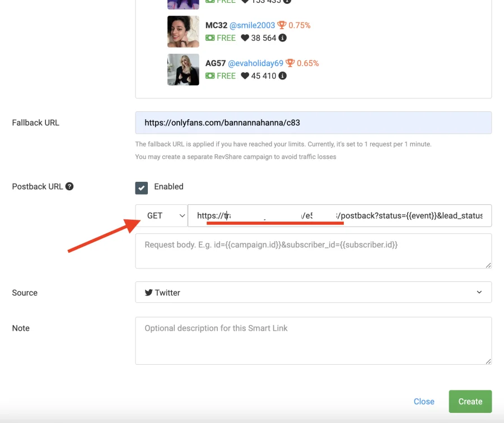The image size is (504, 423).
Task: Click the heart icon in the AG57 row
Action: point(245,76)
